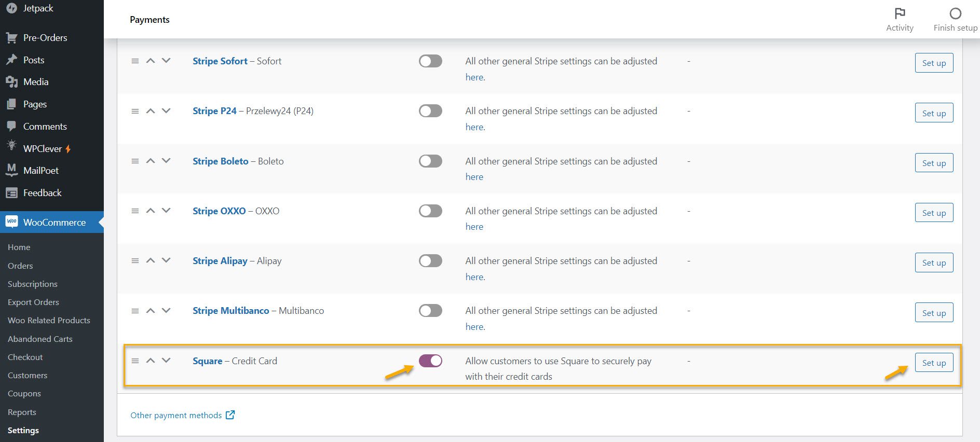Viewport: 980px width, 442px height.
Task: Open the Stripe Multibanco link
Action: coord(231,311)
